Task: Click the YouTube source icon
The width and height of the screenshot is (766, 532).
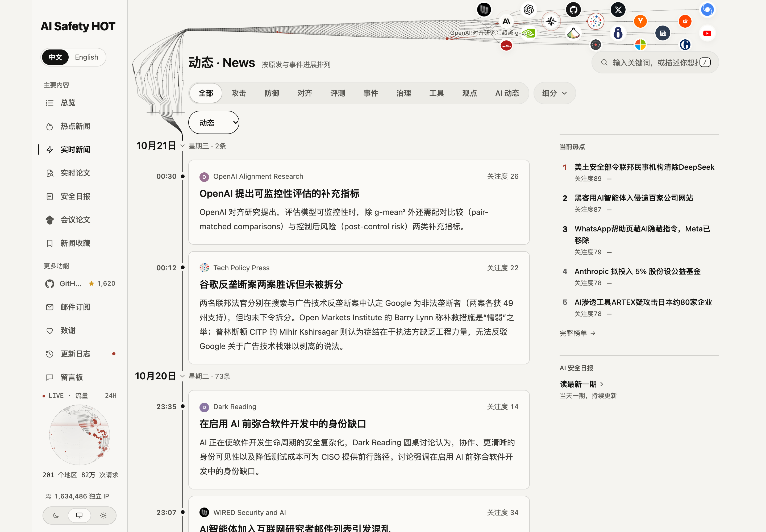Action: [707, 33]
